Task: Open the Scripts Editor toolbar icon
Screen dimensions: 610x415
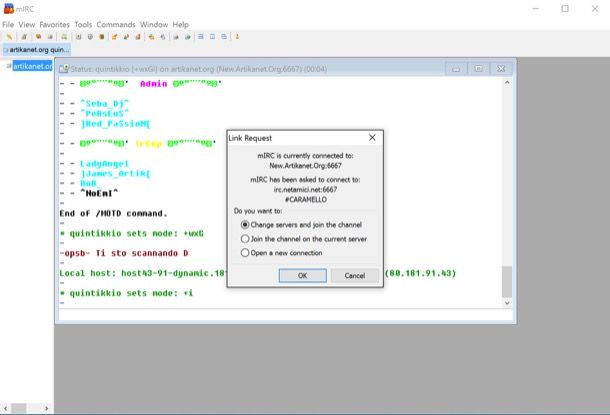Action: coord(64,37)
